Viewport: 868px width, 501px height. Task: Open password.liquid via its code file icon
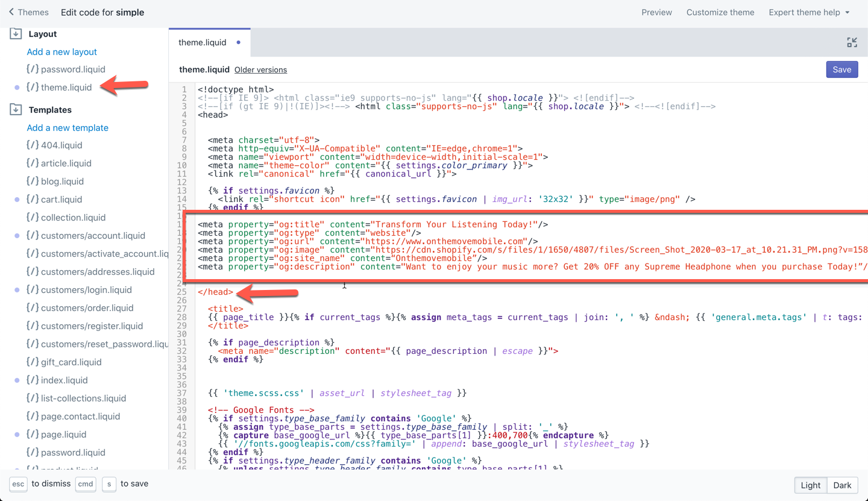(x=34, y=69)
